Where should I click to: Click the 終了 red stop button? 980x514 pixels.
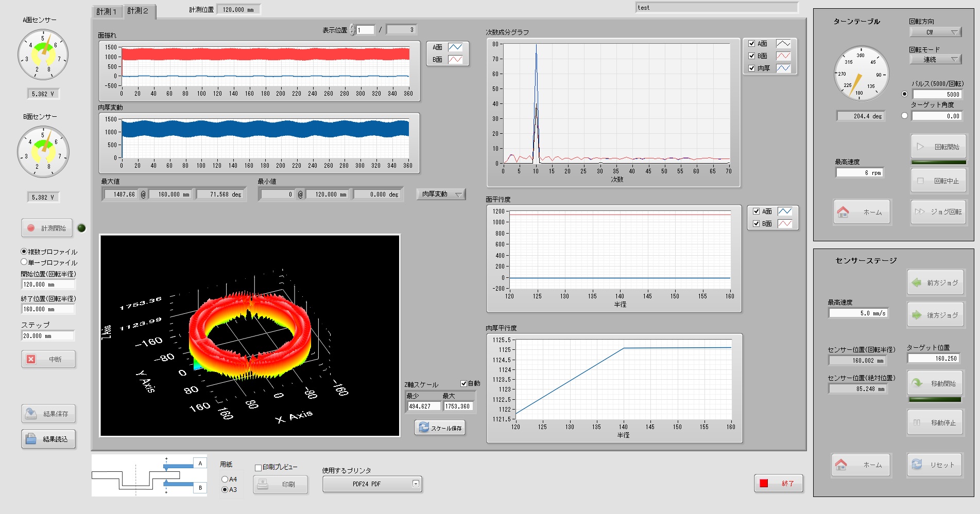click(778, 483)
